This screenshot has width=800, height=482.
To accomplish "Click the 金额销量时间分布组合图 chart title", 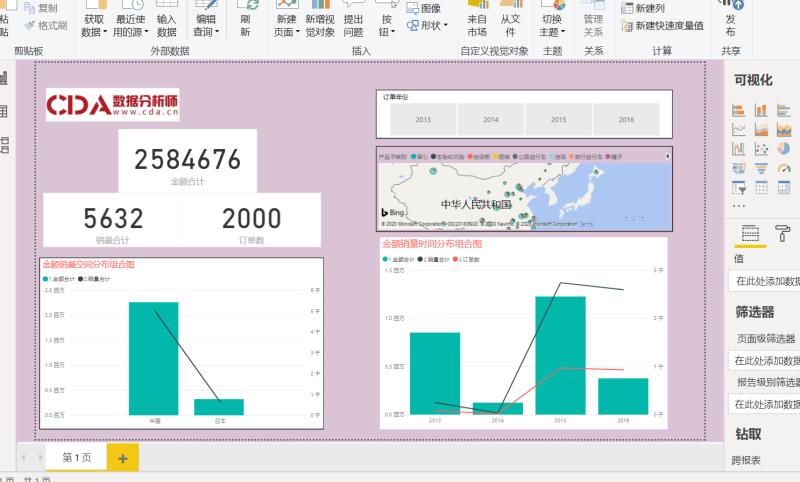I will point(432,244).
